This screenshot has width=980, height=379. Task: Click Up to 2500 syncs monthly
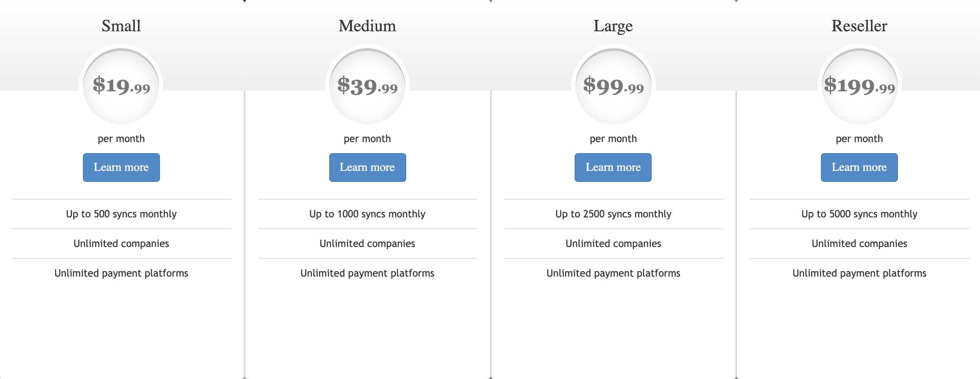click(614, 214)
